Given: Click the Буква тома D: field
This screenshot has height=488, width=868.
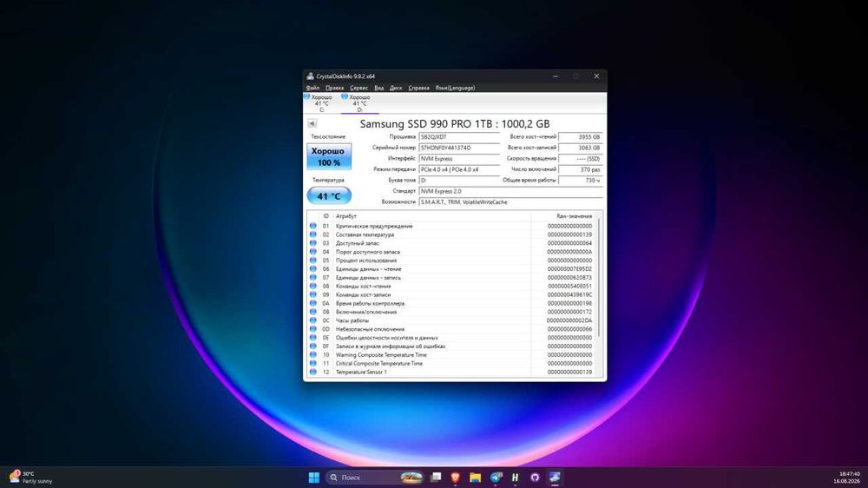Looking at the screenshot, I should 459,180.
